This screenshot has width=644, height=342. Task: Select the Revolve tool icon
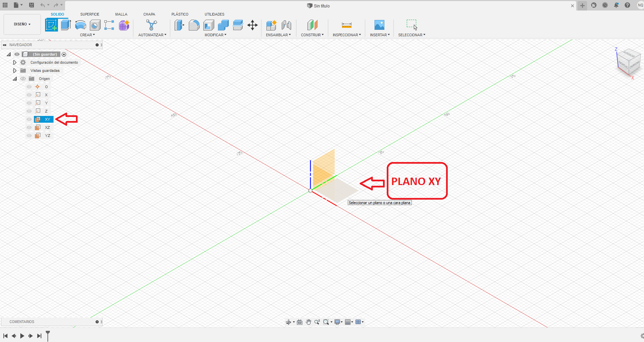[x=81, y=25]
